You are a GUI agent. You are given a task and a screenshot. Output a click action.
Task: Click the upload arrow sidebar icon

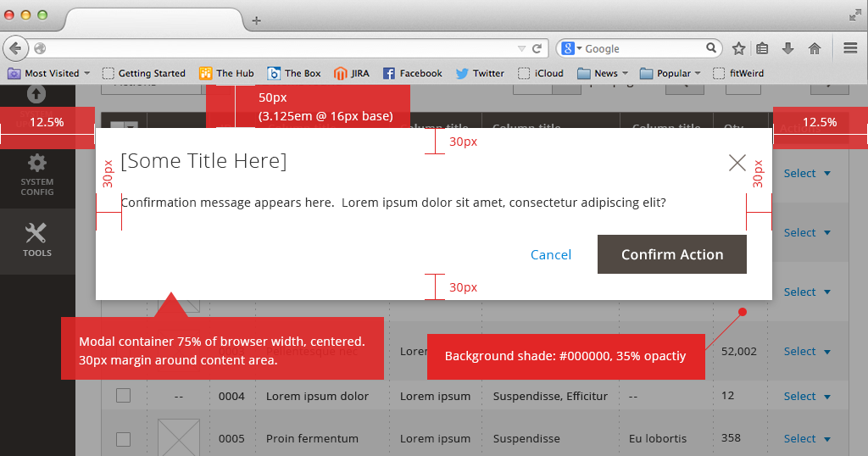(x=36, y=94)
